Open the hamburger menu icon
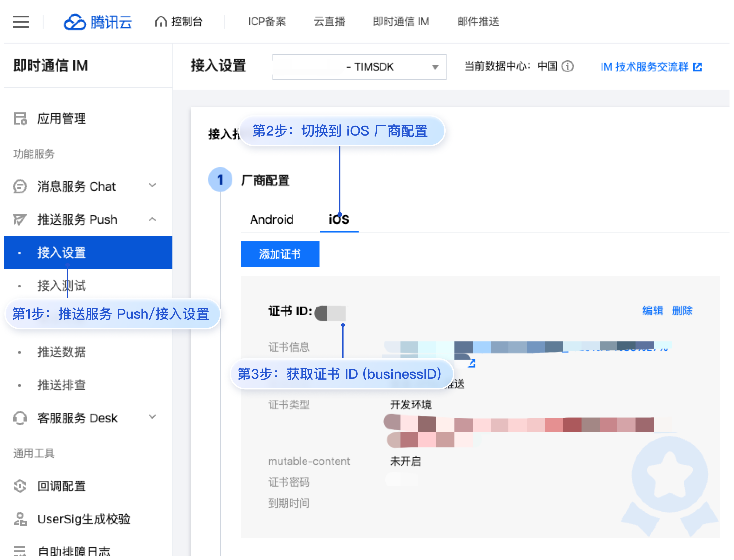The width and height of the screenshot is (734, 560). pyautogui.click(x=21, y=22)
